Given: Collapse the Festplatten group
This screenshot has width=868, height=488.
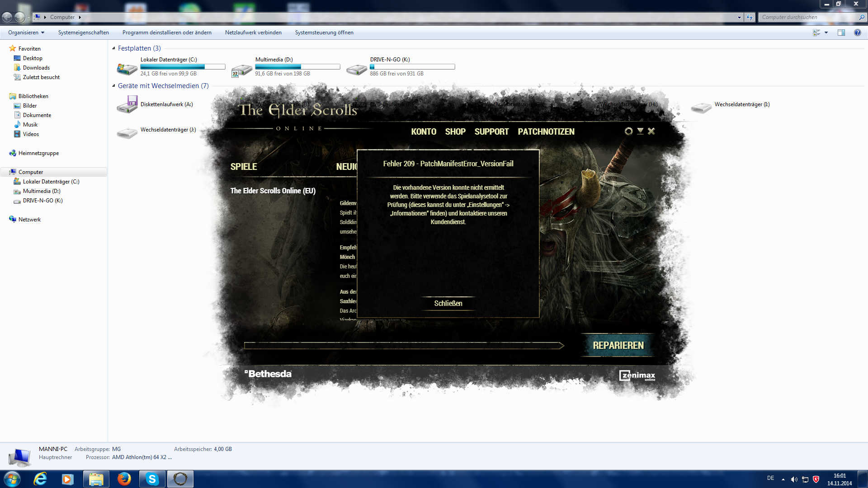Looking at the screenshot, I should 114,48.
